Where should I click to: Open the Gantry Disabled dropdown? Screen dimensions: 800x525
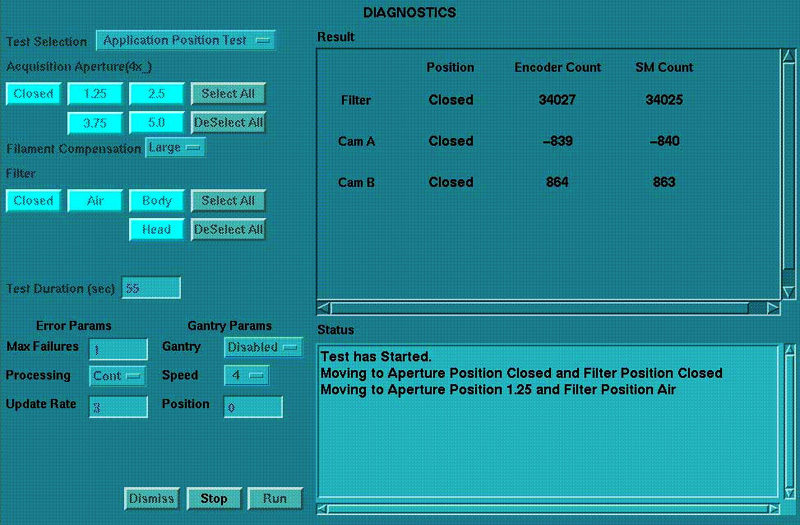pyautogui.click(x=262, y=347)
